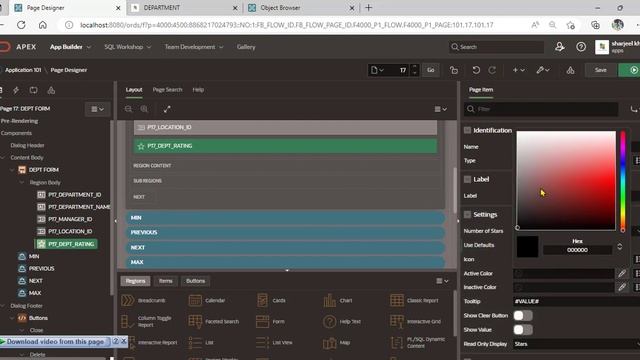Zoom out the layout view
The height and width of the screenshot is (360, 640).
(129, 109)
